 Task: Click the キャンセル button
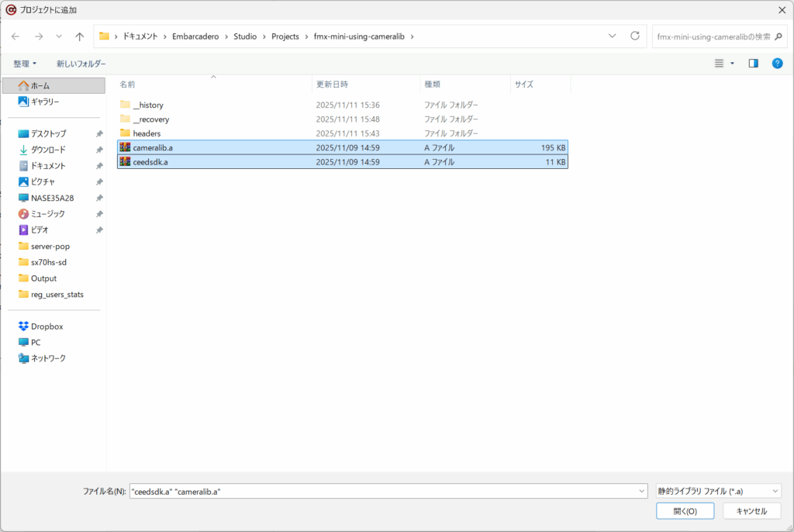click(751, 511)
